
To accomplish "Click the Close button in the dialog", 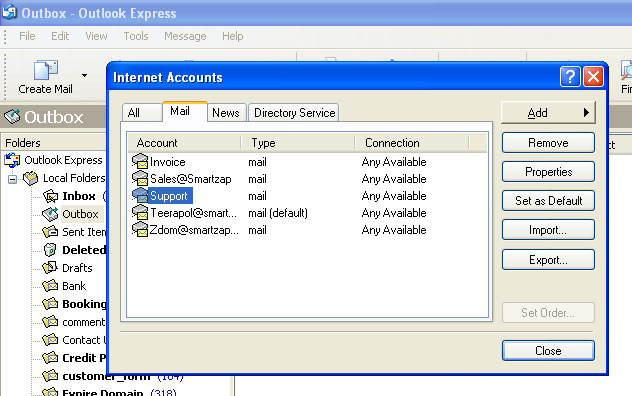I will 548,351.
